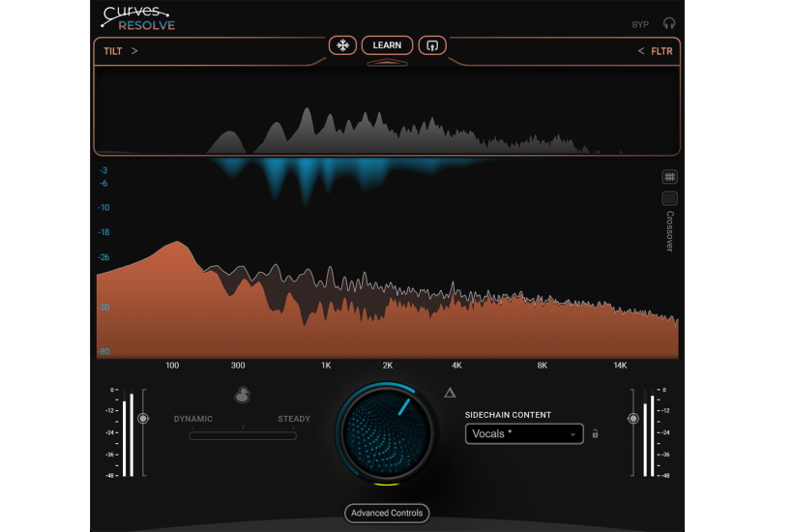Click the 14K frequency label

pos(620,365)
